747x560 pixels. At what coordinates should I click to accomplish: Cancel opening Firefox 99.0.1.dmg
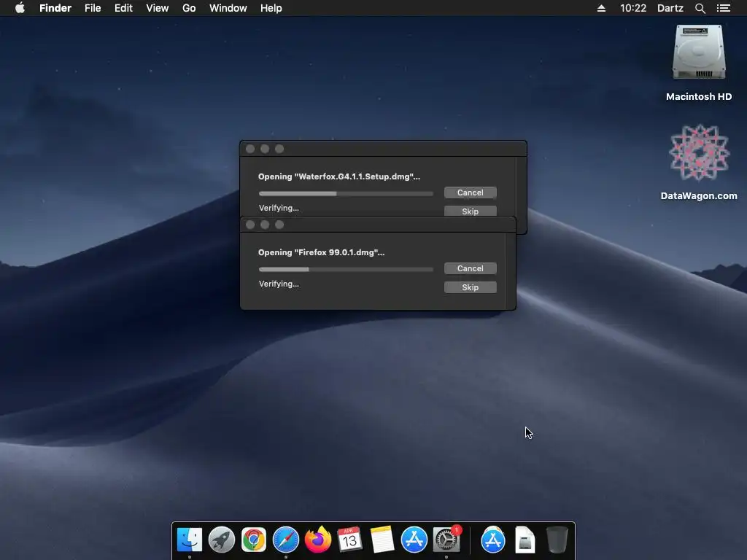click(x=471, y=268)
